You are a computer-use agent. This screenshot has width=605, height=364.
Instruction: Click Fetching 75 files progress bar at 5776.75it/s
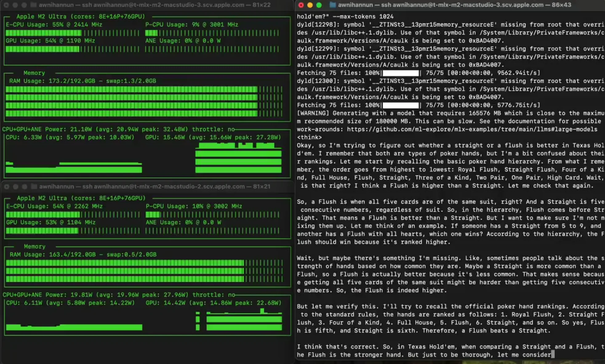coord(401,105)
